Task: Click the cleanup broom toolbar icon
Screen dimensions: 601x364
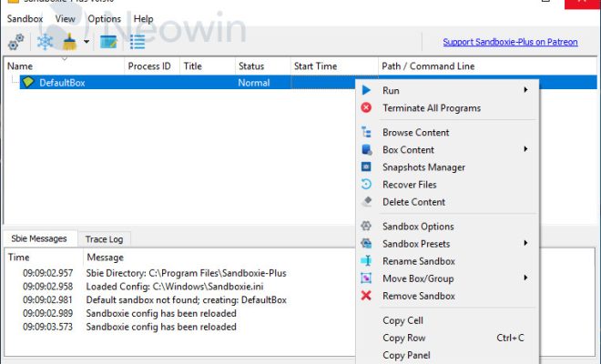Action: tap(69, 42)
